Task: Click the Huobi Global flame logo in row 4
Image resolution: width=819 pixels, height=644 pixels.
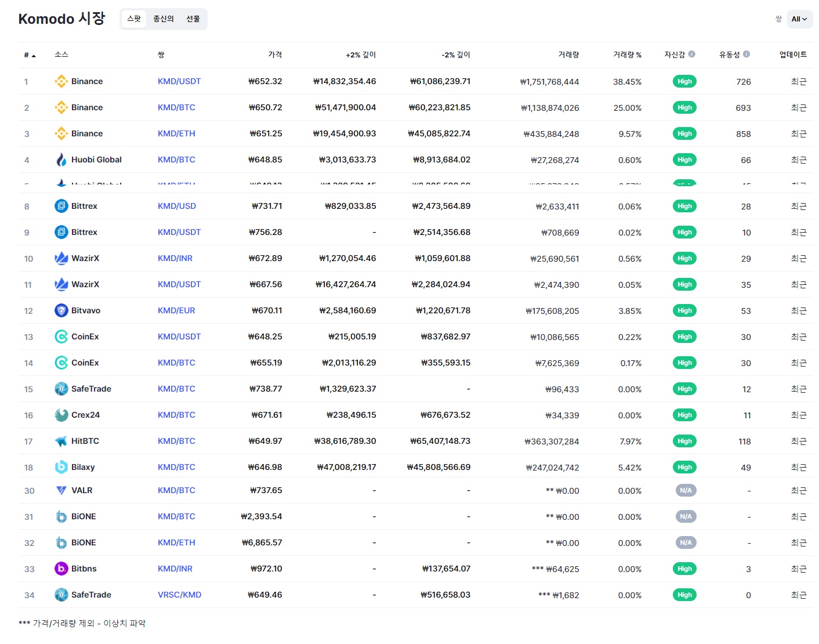Action: coord(61,160)
